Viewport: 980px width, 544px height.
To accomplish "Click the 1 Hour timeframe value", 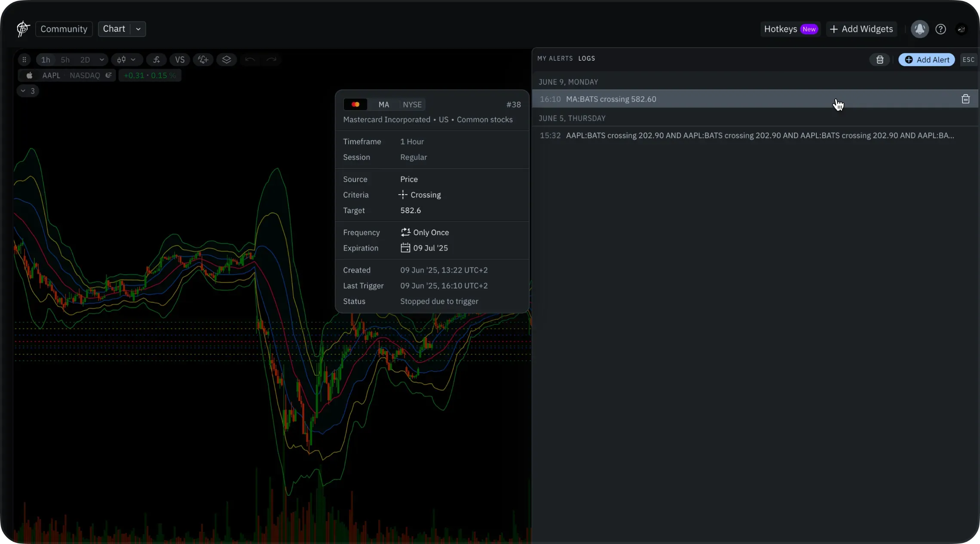I will [x=412, y=142].
